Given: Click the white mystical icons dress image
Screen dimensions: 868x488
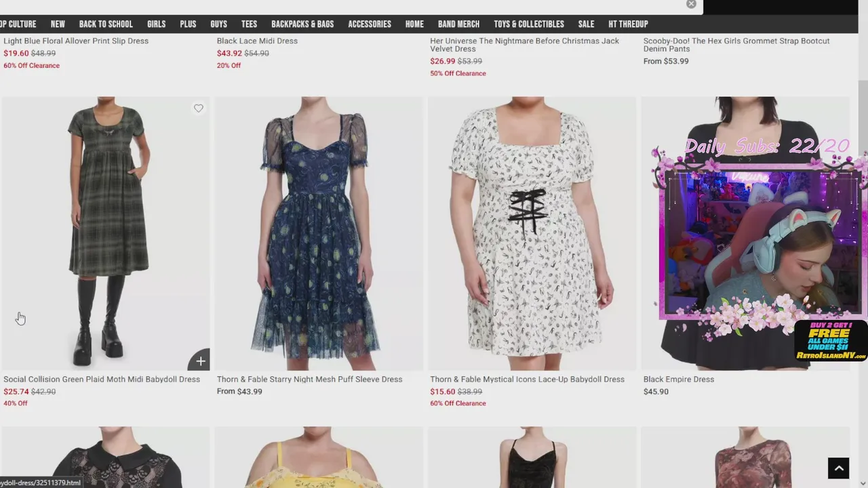Looking at the screenshot, I should click(x=532, y=233).
